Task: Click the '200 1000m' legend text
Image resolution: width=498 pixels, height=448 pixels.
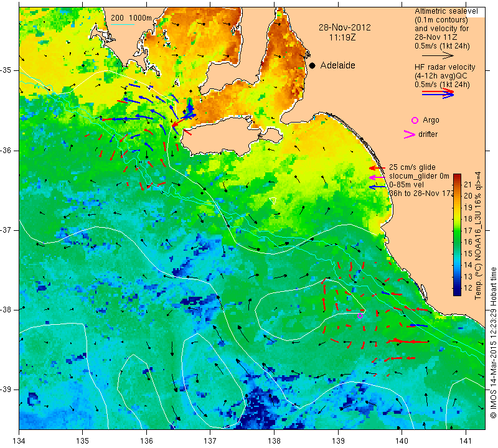Action: point(131,18)
